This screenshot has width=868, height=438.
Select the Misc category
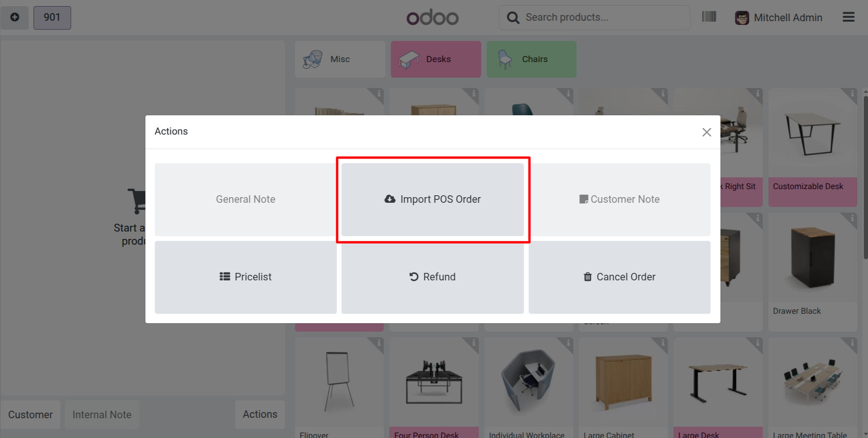pos(339,59)
